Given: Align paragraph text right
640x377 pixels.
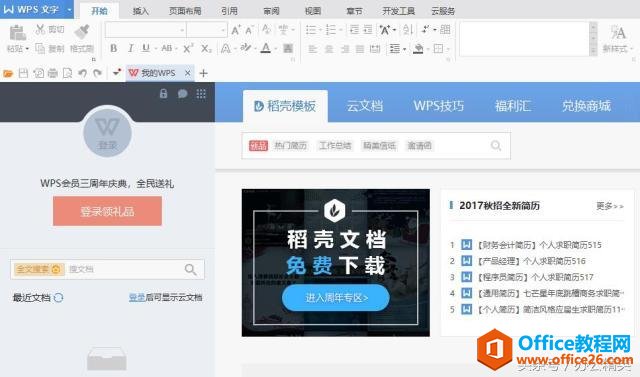Looking at the screenshot, I should (345, 49).
